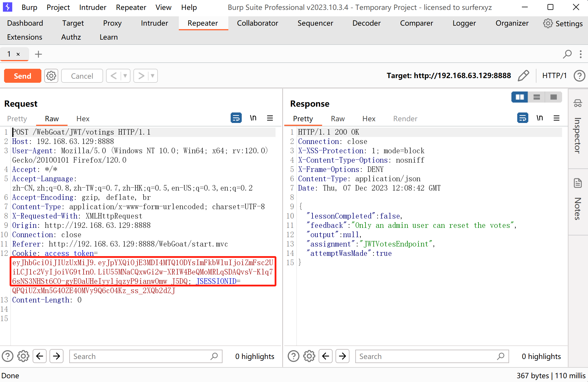Toggle request non-printable characters \n
Screen dimensions: 588x382
253,118
